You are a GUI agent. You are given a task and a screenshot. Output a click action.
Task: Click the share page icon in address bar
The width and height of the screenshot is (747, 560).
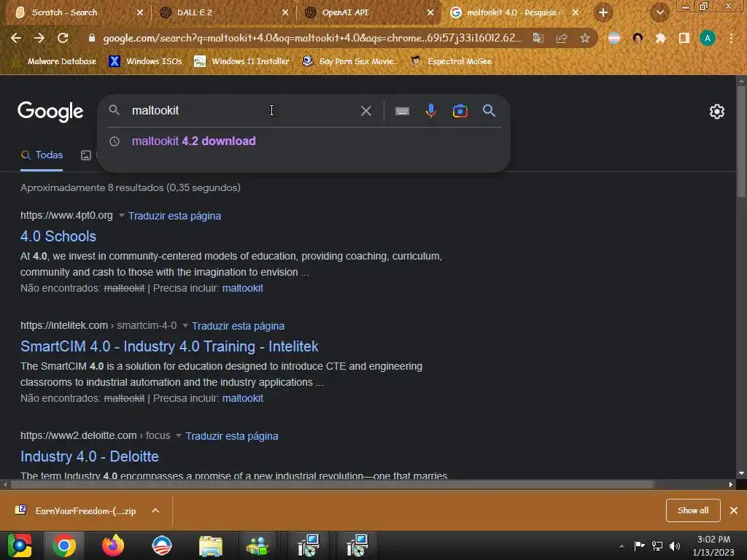click(562, 38)
